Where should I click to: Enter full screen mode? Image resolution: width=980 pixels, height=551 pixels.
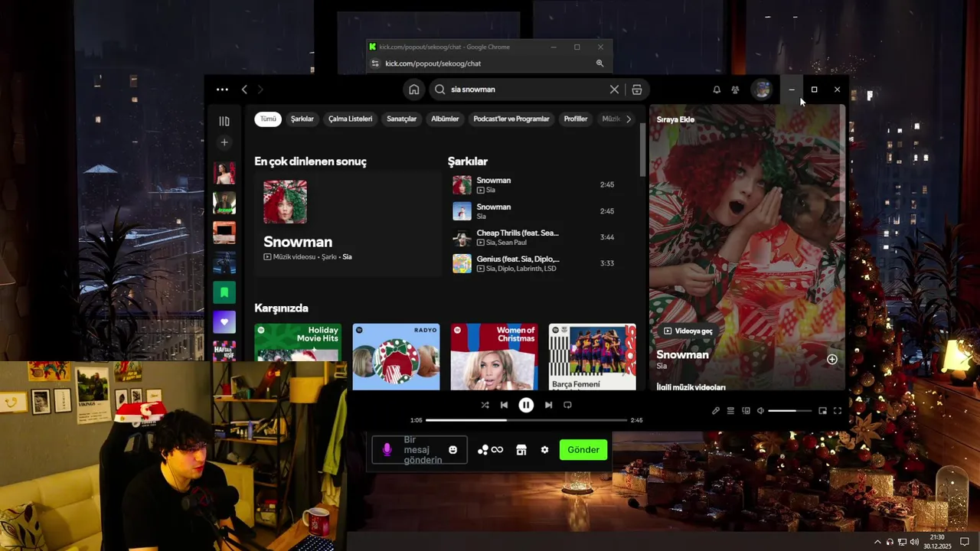pyautogui.click(x=838, y=411)
